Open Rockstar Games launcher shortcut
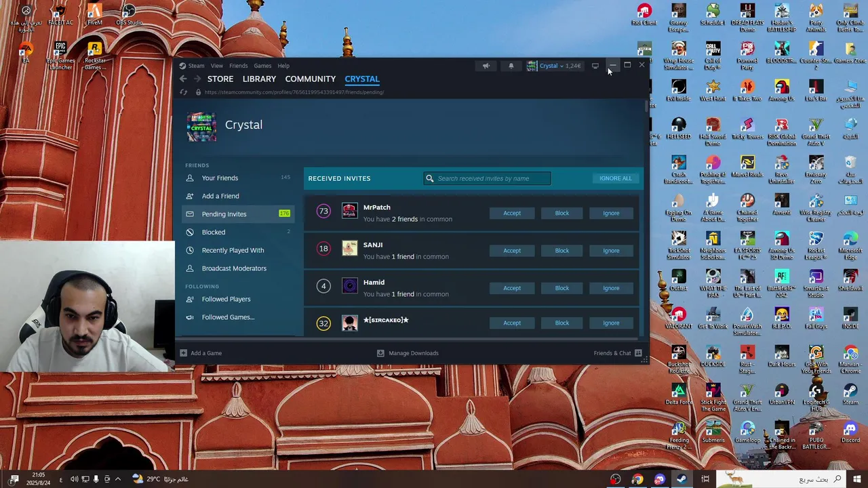 point(94,56)
